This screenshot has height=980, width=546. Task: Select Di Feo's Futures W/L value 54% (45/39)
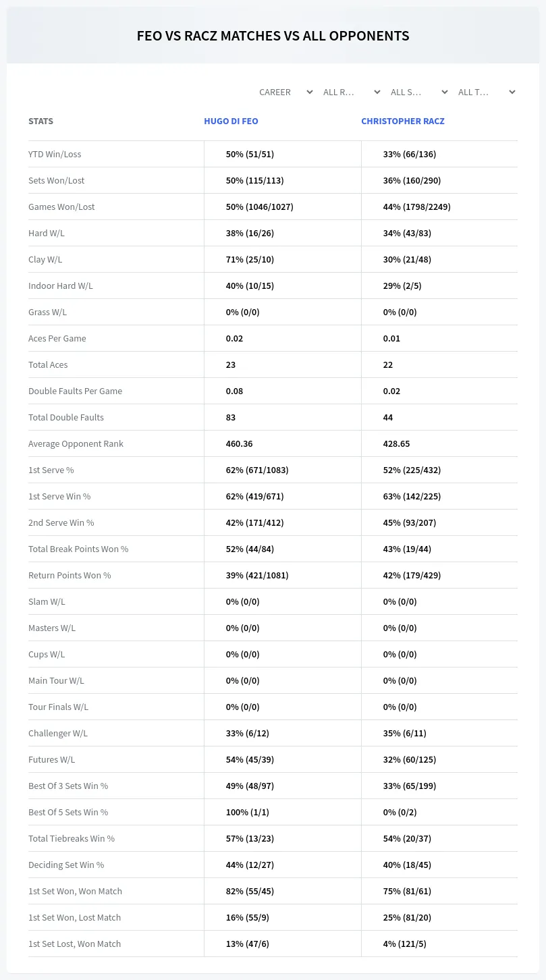pyautogui.click(x=250, y=759)
